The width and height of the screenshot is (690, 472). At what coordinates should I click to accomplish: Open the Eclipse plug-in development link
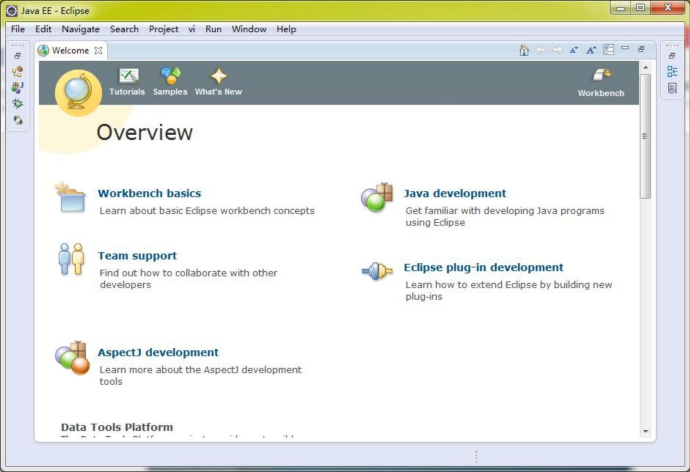tap(484, 267)
